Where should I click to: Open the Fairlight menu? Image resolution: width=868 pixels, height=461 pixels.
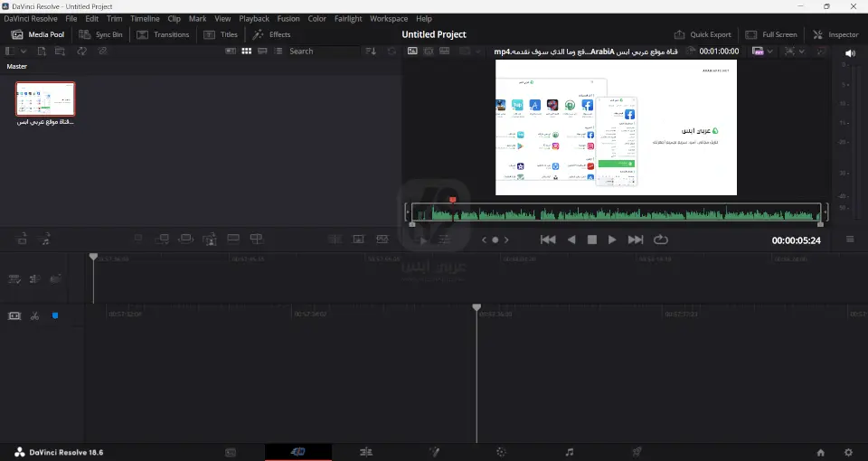point(348,18)
